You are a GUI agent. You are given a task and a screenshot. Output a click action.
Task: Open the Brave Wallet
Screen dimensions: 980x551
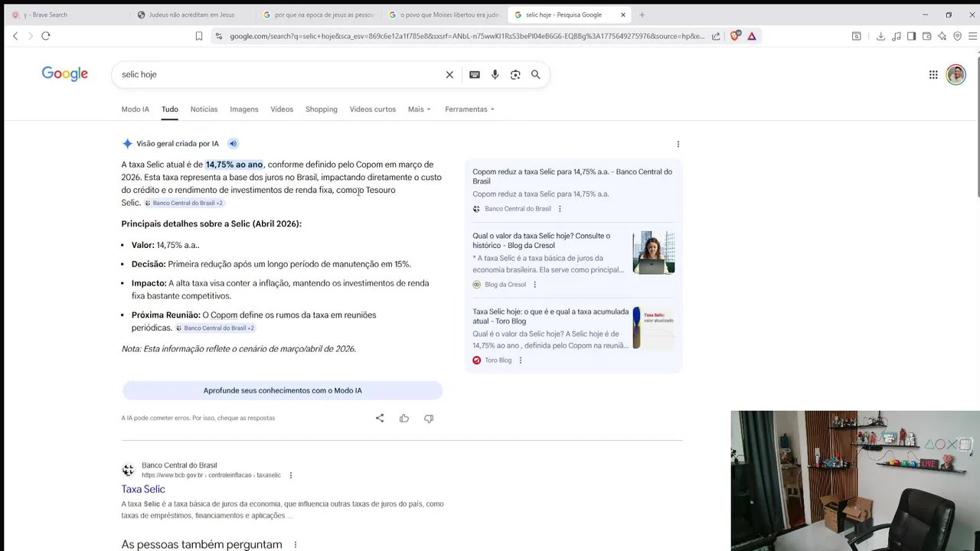(926, 36)
